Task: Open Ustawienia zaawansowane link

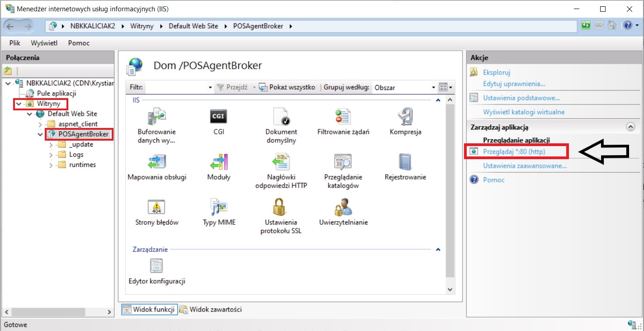Action: [x=525, y=166]
